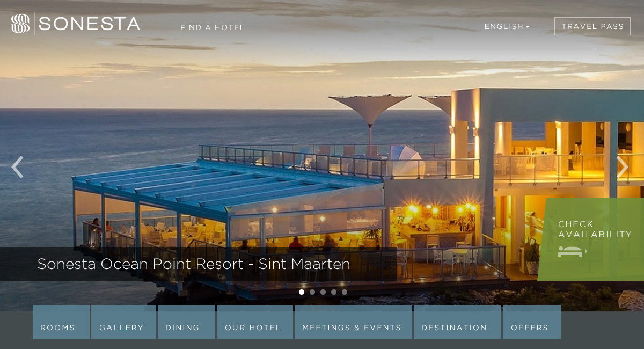644x349 pixels.
Task: Select the fourth carousel dot
Action: click(x=334, y=292)
